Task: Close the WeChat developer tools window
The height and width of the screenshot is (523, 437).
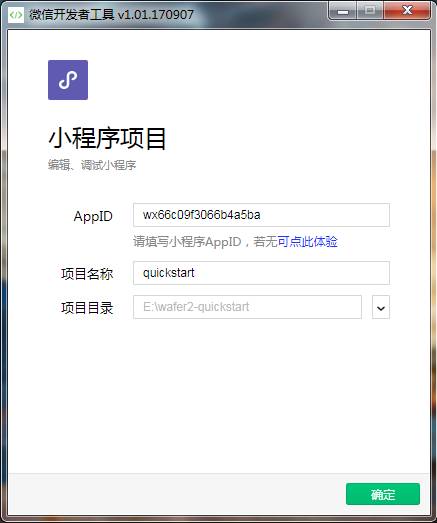Action: coord(407,11)
